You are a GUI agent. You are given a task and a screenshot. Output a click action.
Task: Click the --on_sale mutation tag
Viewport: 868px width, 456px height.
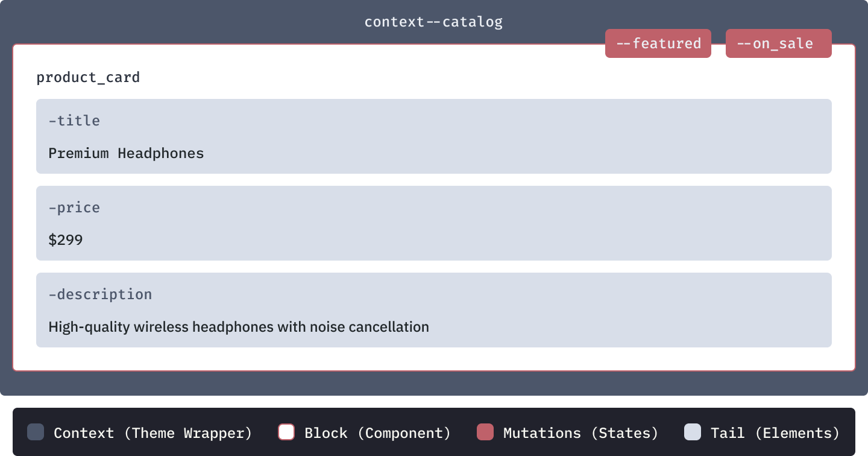pyautogui.click(x=779, y=43)
